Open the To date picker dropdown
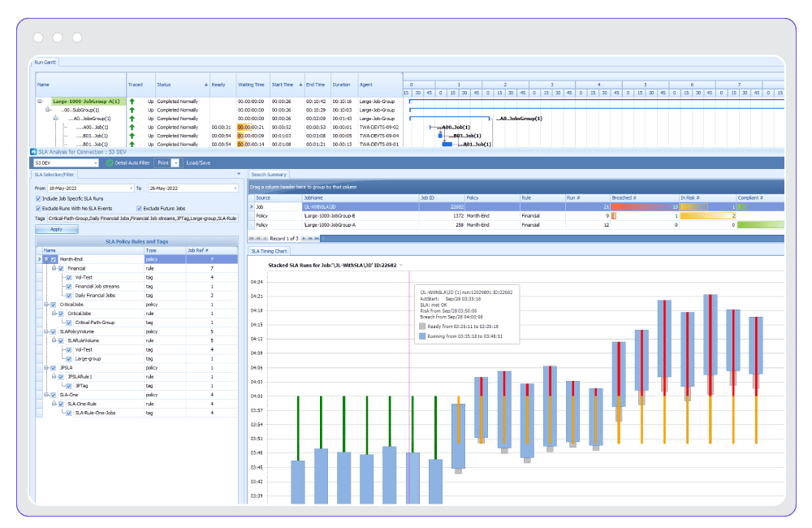The height and width of the screenshot is (528, 812). [x=235, y=188]
